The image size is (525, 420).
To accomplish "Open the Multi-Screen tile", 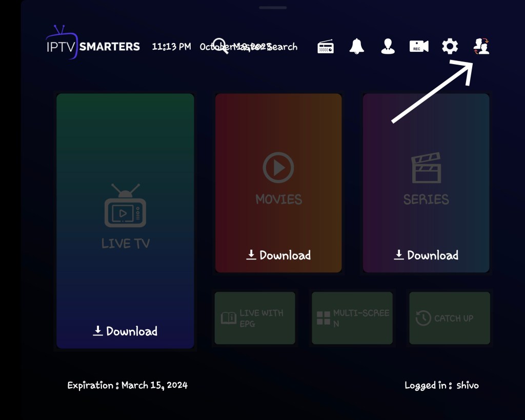I will (352, 318).
